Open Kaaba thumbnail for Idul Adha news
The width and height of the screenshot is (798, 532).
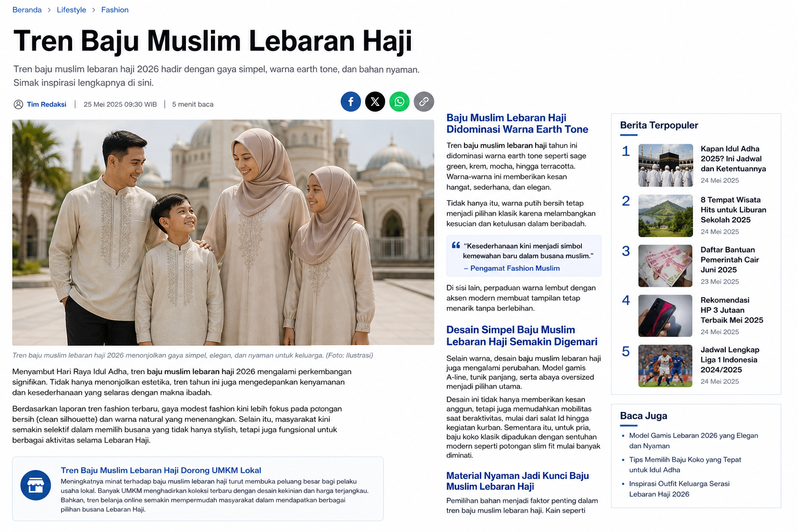coord(666,165)
